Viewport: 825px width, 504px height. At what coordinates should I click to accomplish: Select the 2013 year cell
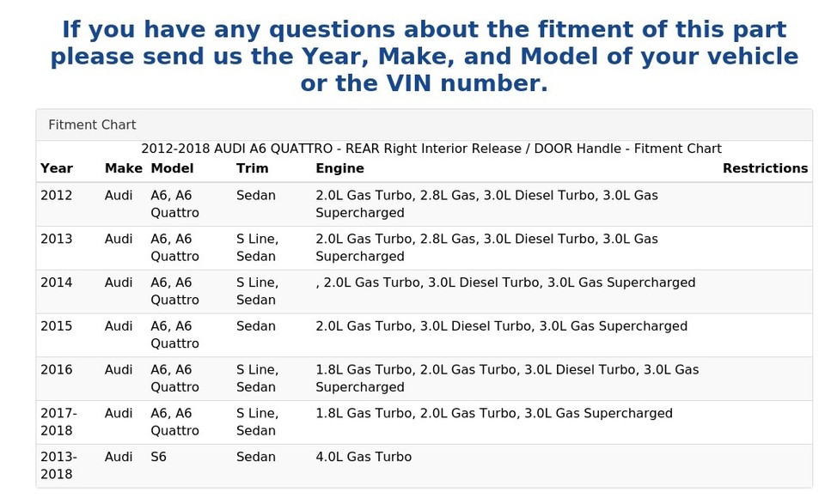(57, 240)
